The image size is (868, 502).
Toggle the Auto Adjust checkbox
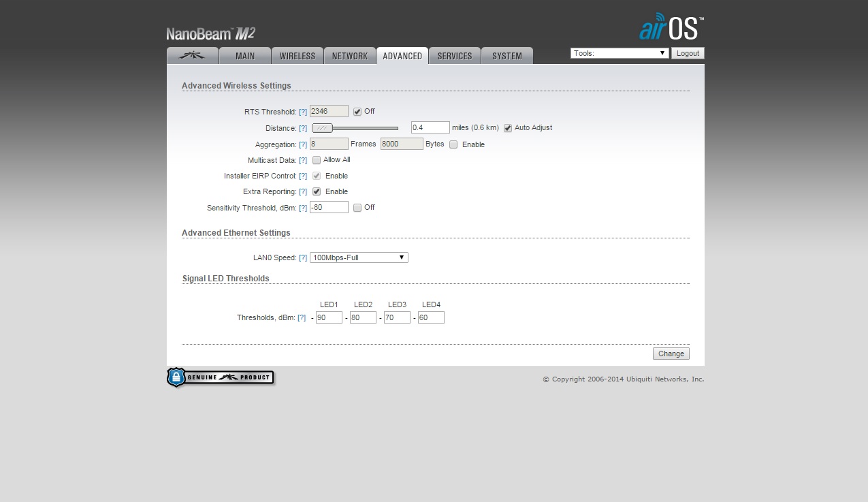(x=508, y=128)
